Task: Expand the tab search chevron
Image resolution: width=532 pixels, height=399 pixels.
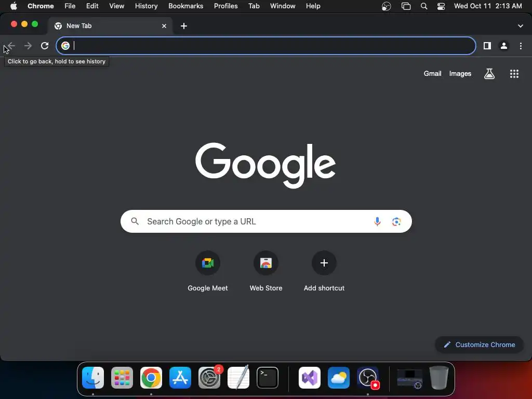Action: pyautogui.click(x=520, y=26)
